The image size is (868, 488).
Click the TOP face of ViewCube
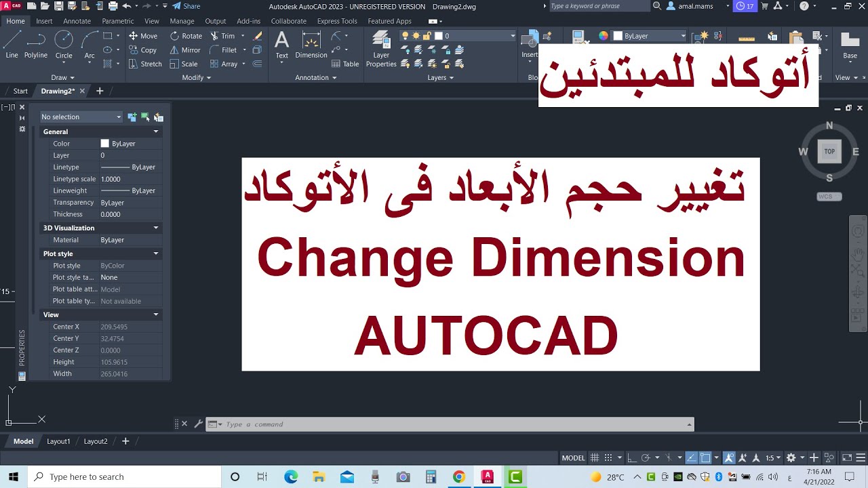(x=829, y=152)
